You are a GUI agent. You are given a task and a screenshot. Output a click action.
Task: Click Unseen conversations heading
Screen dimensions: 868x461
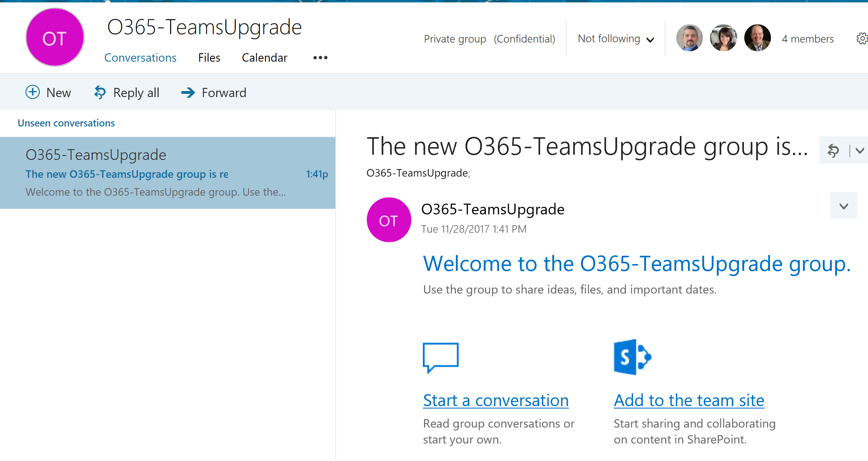click(66, 123)
